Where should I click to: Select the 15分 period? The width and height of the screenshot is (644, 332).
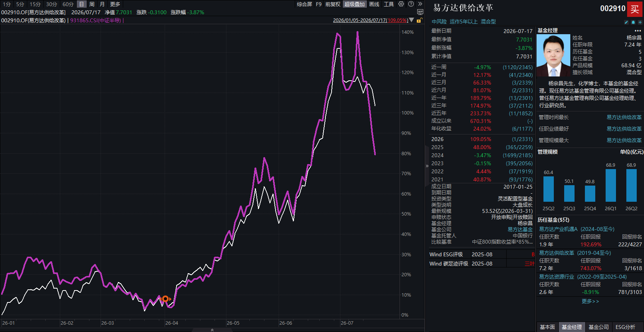pyautogui.click(x=35, y=4)
